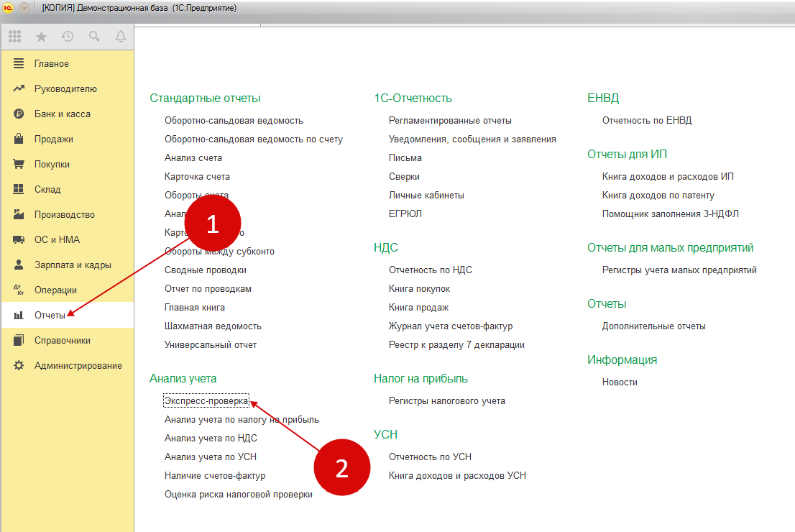
Task: Click the Search magnifier icon
Action: tap(94, 37)
